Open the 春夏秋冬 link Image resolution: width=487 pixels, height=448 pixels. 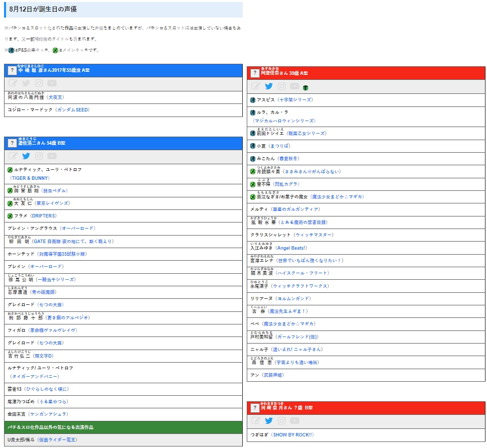pos(289,159)
